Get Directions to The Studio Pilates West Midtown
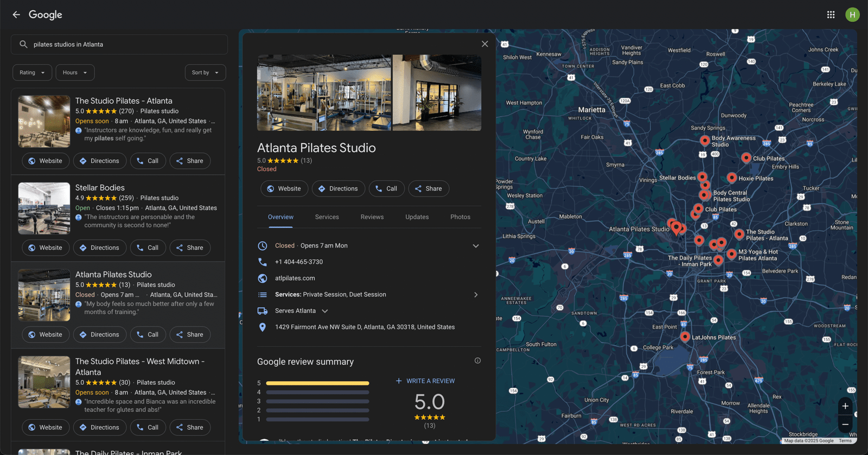The image size is (868, 455). (100, 427)
